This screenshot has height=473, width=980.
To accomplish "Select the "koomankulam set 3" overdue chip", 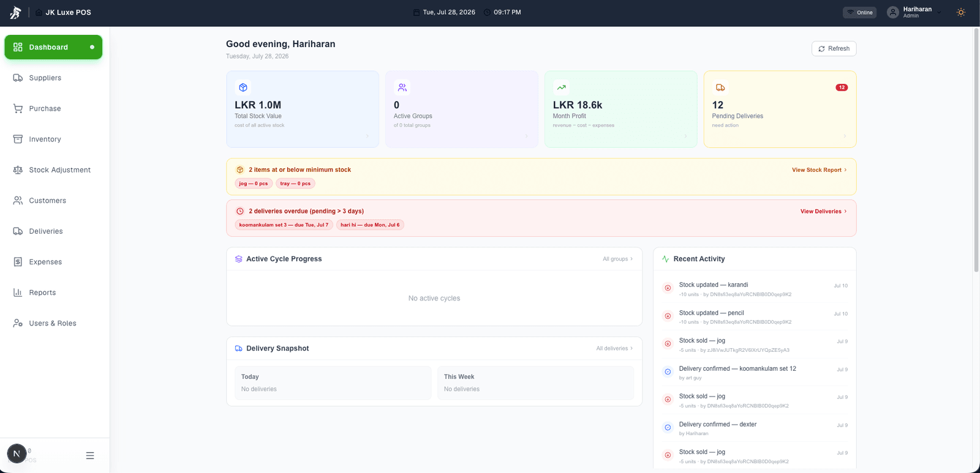I will (x=284, y=225).
